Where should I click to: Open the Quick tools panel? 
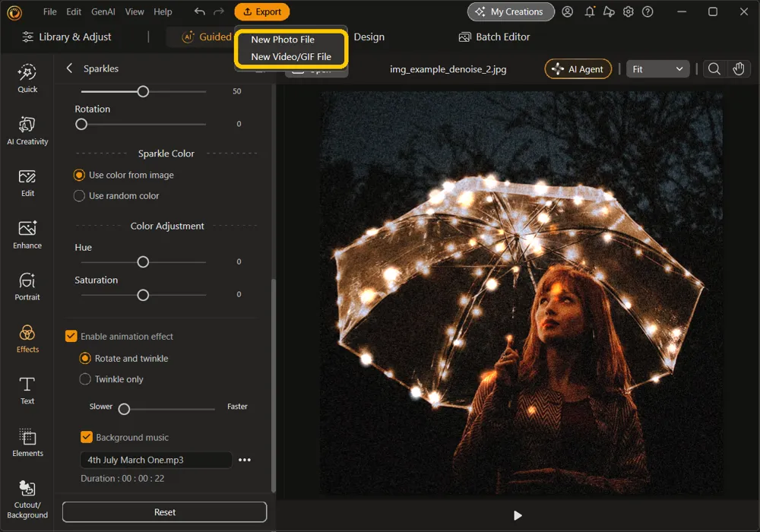click(27, 78)
